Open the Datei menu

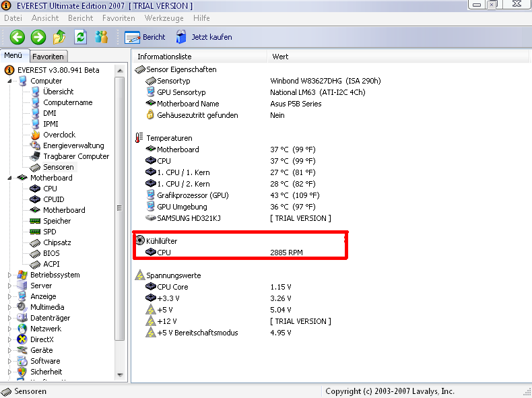tap(13, 18)
